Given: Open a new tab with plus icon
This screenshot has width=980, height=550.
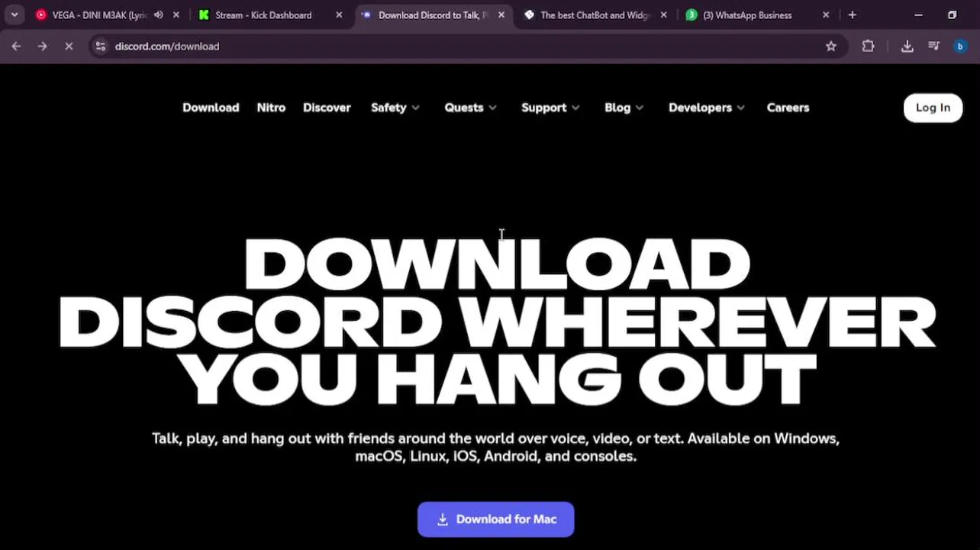Looking at the screenshot, I should click(853, 15).
